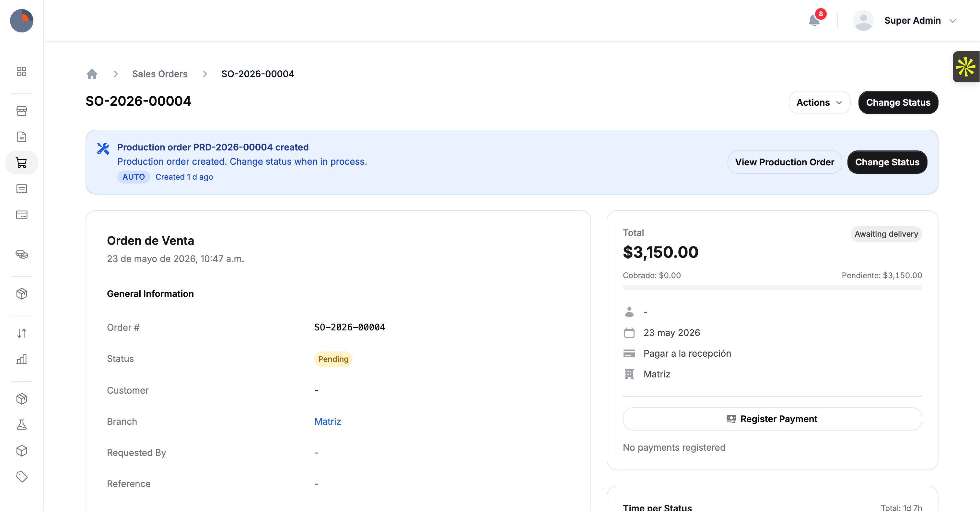Open the Matriz branch link
980x511 pixels.
(x=328, y=422)
